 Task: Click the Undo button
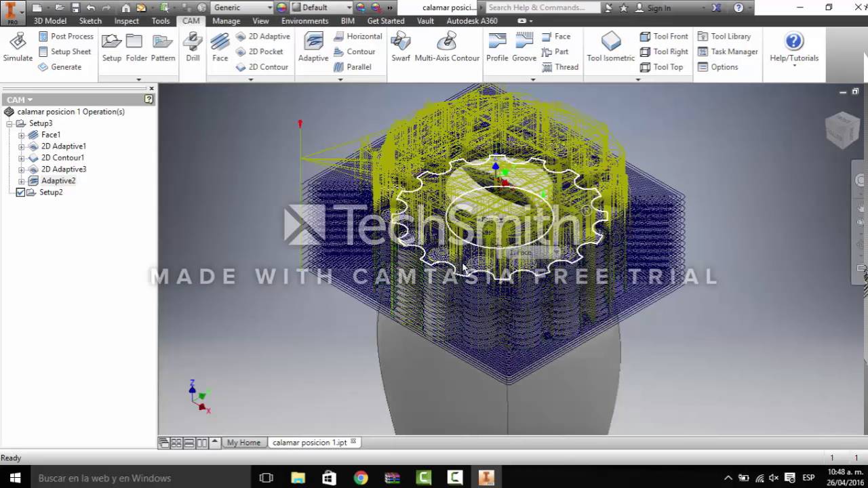[x=91, y=8]
